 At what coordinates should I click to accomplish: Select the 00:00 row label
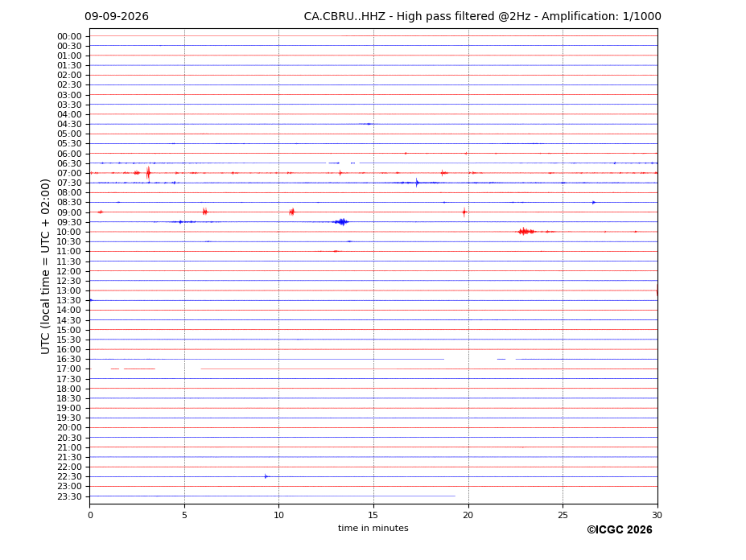pos(69,37)
